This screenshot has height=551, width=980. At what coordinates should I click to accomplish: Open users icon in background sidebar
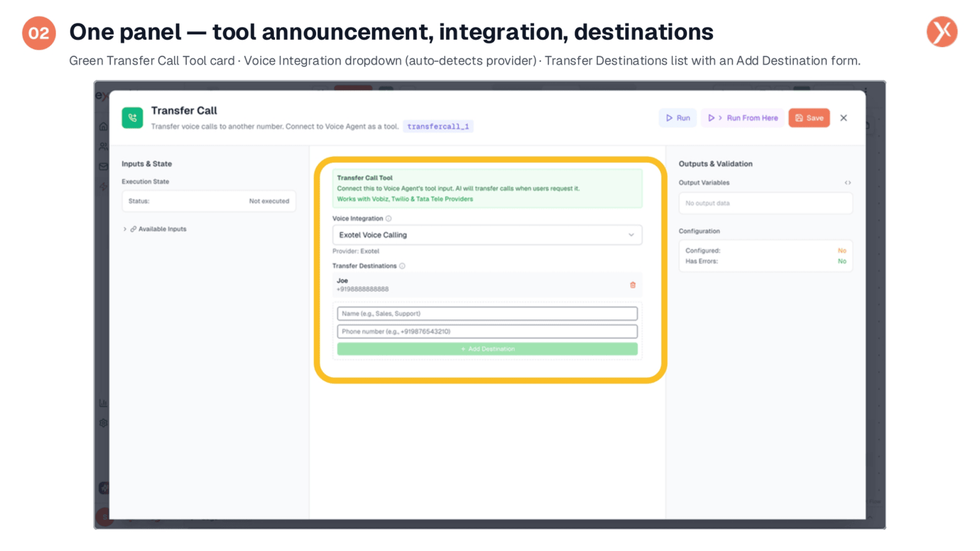click(104, 147)
